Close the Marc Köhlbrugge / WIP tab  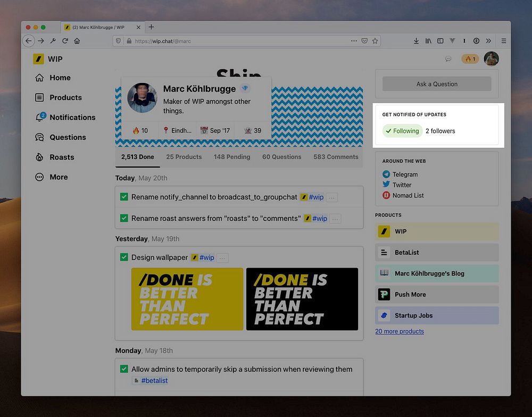click(x=138, y=28)
